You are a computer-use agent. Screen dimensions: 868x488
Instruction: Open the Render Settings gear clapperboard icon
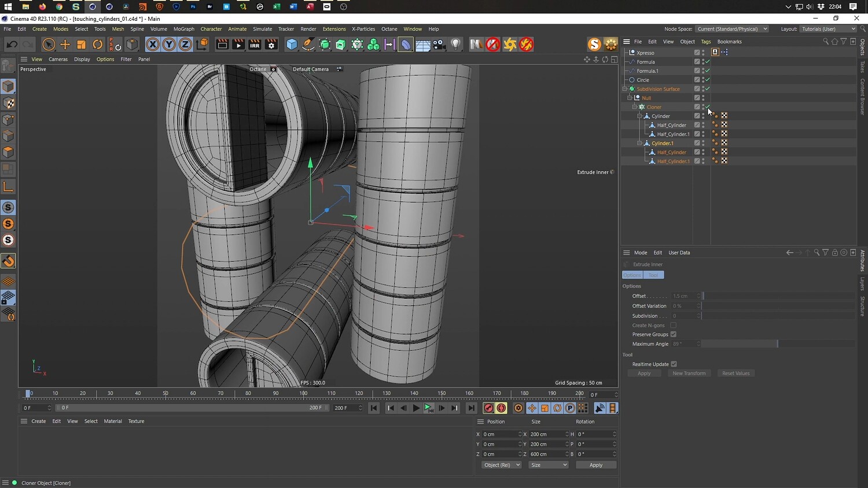tap(271, 45)
